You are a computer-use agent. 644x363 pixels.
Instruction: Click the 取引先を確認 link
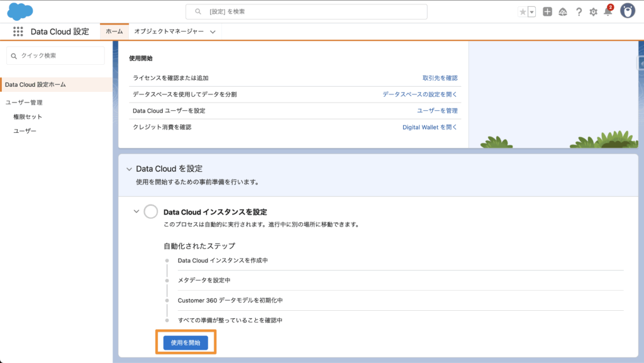pyautogui.click(x=440, y=78)
